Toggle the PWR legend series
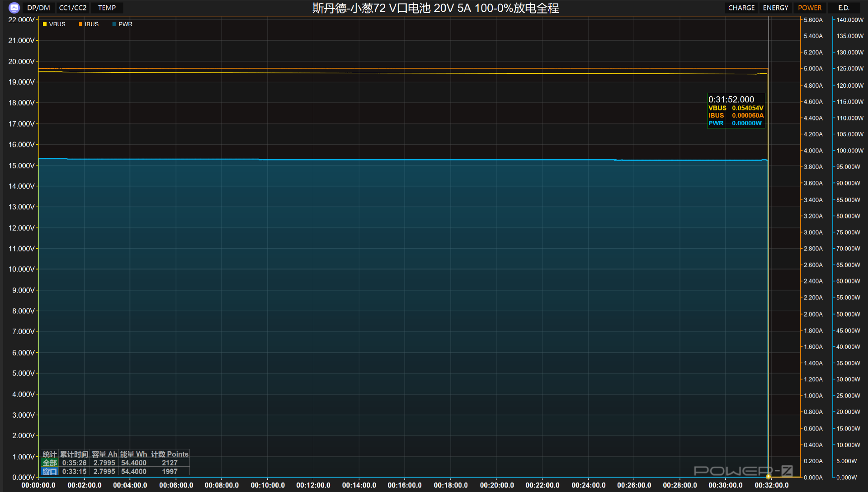The image size is (868, 492). tap(123, 24)
